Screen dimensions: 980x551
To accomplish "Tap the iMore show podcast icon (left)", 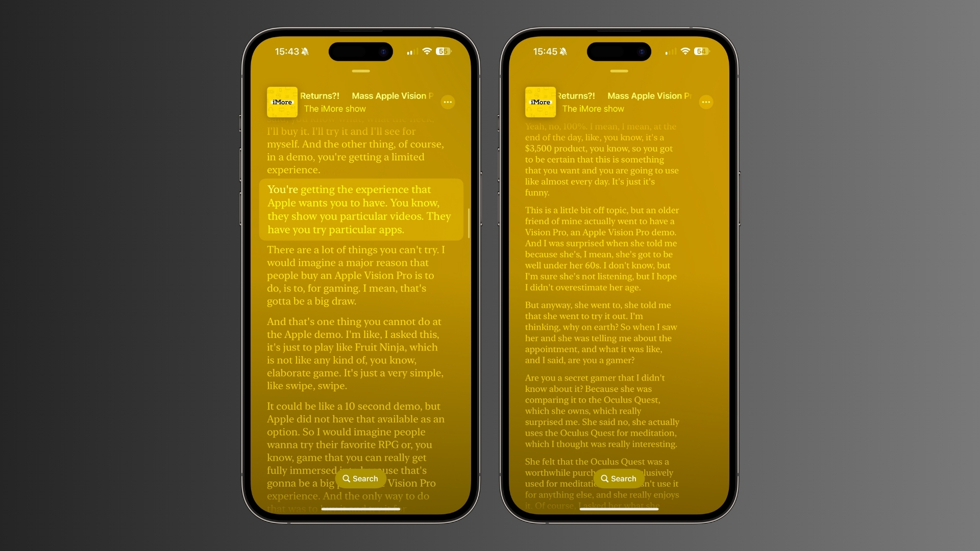I will click(282, 102).
